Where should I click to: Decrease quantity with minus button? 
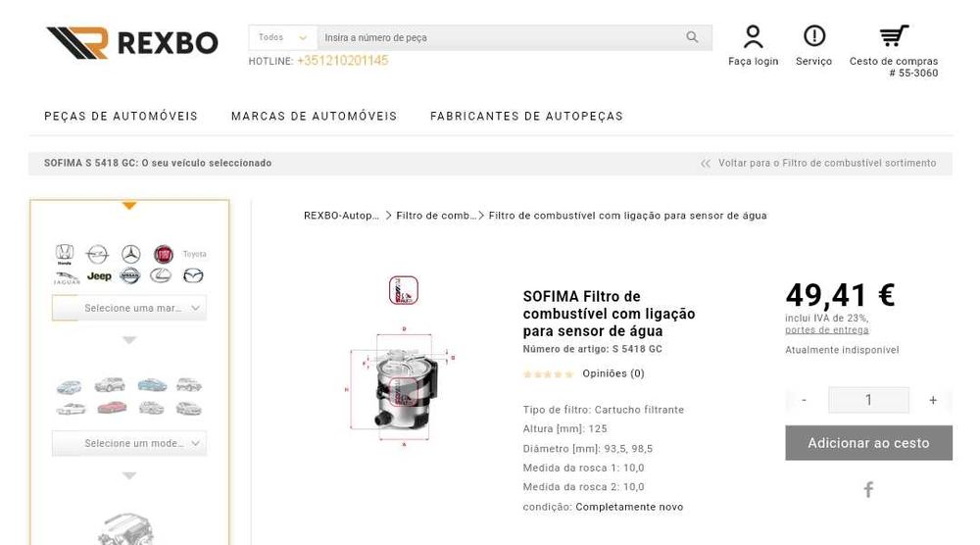pyautogui.click(x=805, y=400)
